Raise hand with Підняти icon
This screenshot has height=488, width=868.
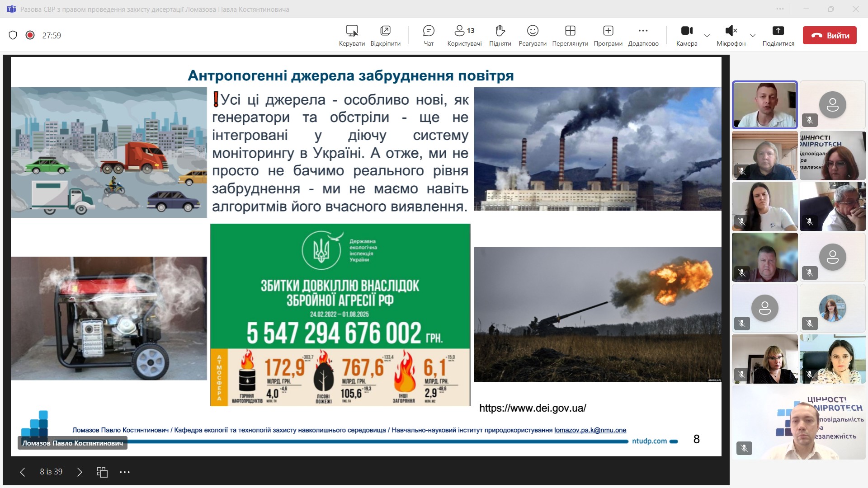tap(500, 35)
